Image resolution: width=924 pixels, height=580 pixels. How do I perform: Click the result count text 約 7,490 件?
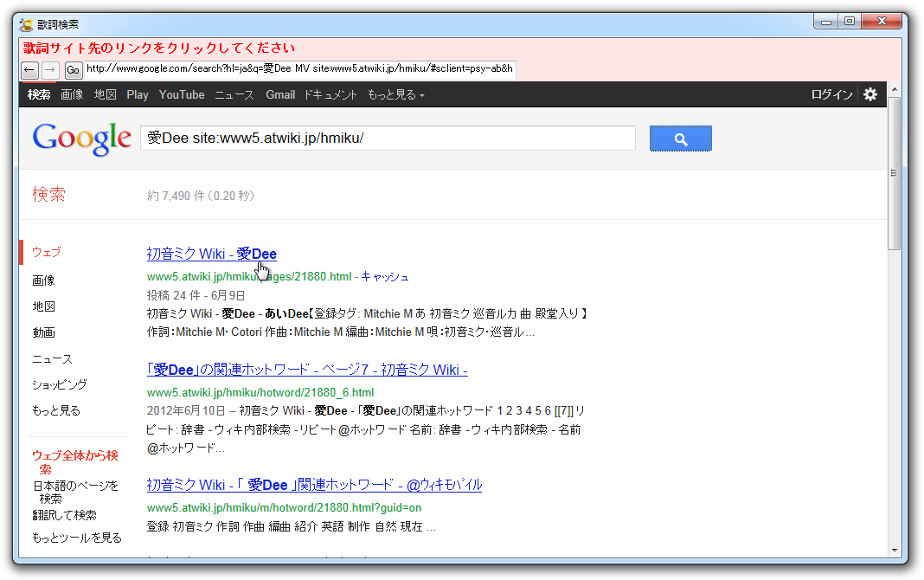tap(176, 196)
